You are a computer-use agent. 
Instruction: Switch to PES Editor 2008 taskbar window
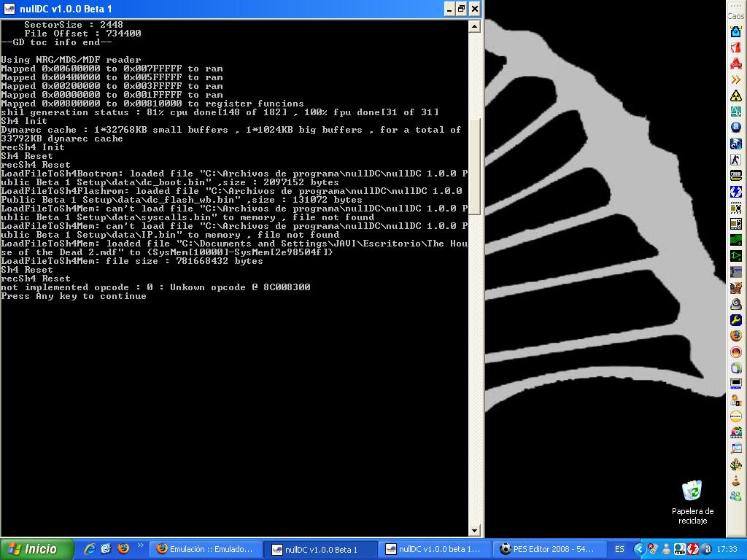point(549,550)
